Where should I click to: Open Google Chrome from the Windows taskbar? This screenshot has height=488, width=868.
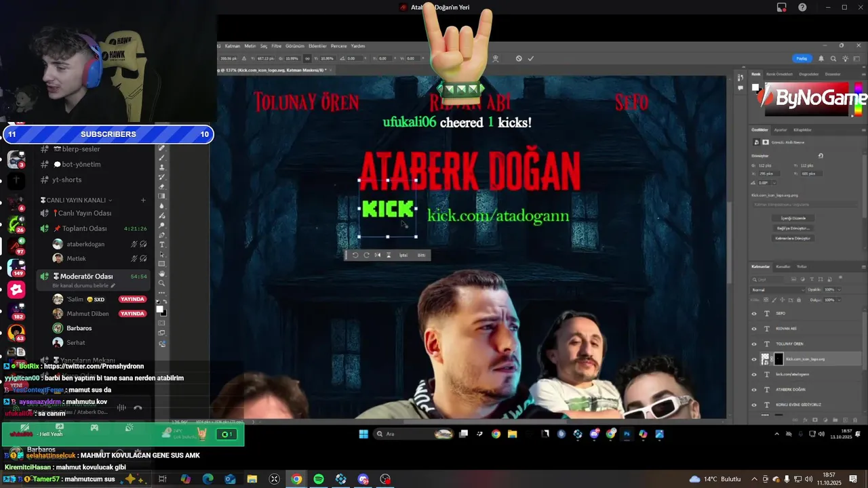296,479
